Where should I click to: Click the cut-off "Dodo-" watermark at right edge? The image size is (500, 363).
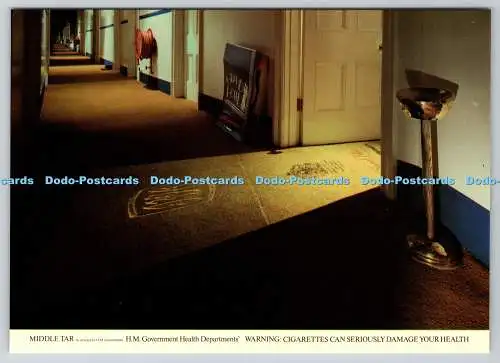(x=483, y=180)
